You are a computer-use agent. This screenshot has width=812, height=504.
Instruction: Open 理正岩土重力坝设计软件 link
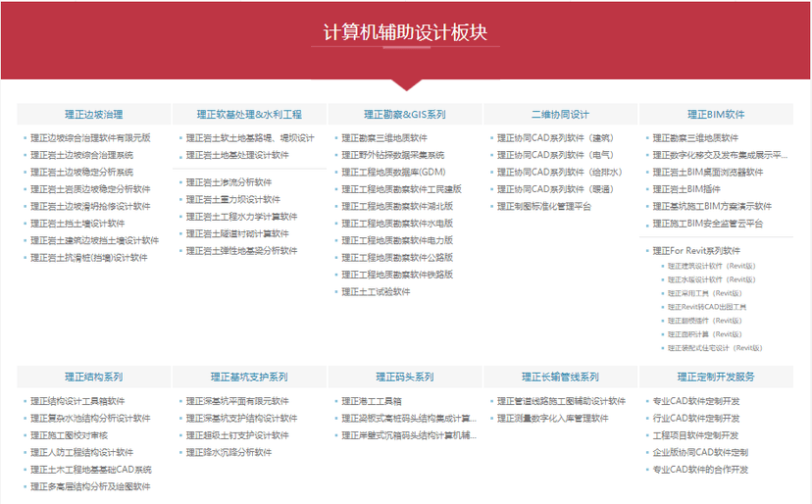pyautogui.click(x=233, y=199)
